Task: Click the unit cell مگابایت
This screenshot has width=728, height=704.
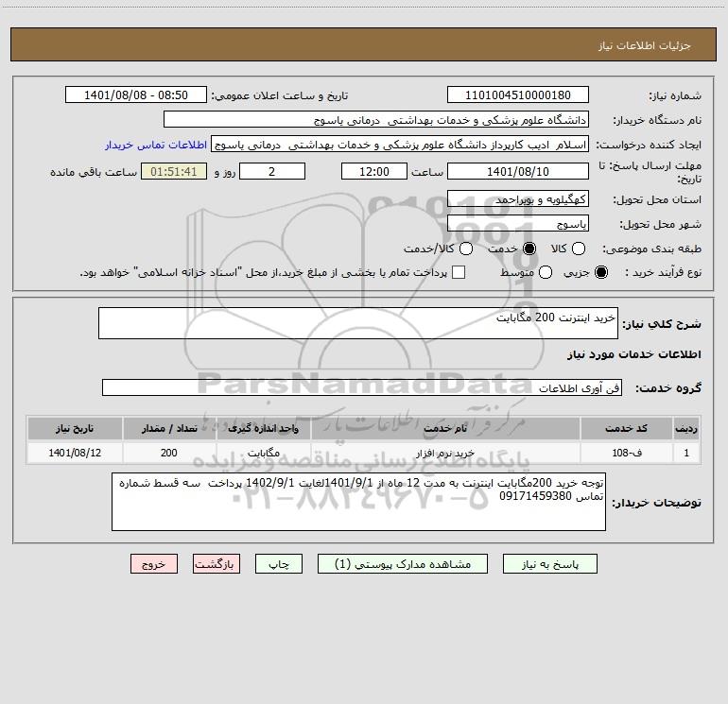Action: (263, 453)
